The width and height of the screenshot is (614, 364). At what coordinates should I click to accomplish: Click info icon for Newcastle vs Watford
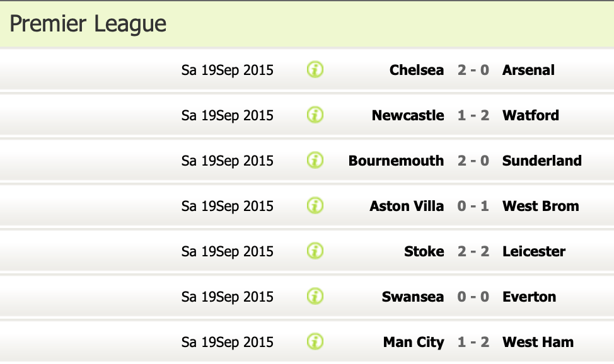tap(315, 115)
